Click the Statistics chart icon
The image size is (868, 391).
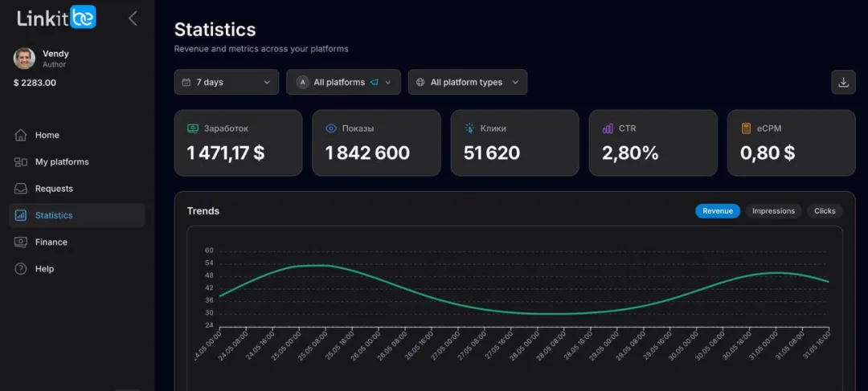tap(20, 215)
